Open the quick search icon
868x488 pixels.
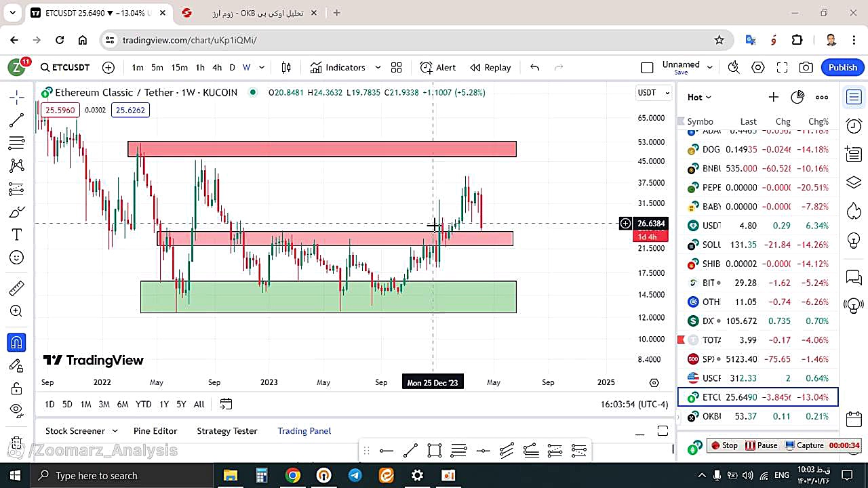click(x=733, y=67)
